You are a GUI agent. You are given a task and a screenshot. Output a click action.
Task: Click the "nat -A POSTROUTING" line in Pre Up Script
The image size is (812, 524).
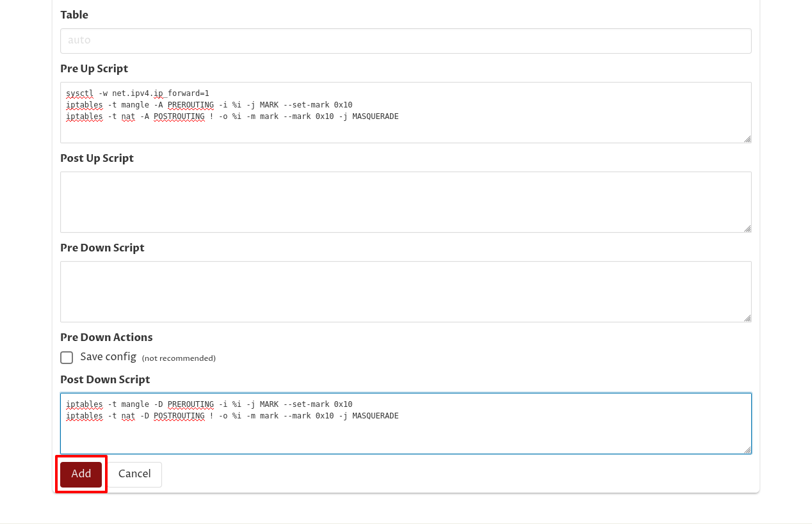[x=232, y=116]
